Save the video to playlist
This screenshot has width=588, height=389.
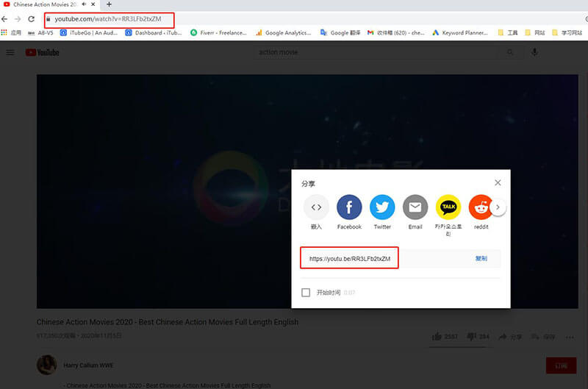(543, 337)
